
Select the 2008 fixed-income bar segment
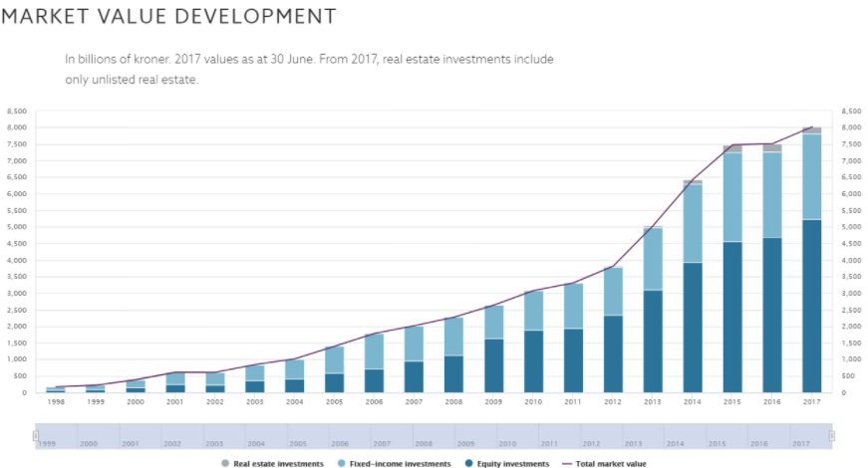pyautogui.click(x=453, y=337)
